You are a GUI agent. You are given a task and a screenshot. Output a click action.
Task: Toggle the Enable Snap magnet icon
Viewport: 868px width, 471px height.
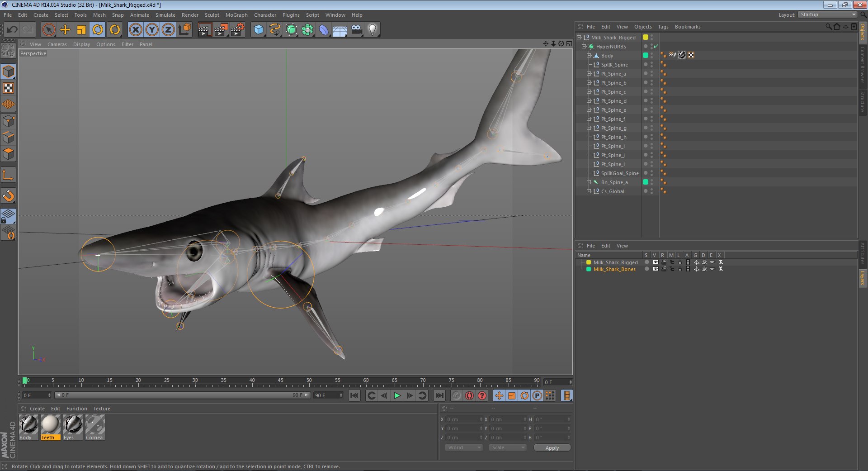point(9,195)
